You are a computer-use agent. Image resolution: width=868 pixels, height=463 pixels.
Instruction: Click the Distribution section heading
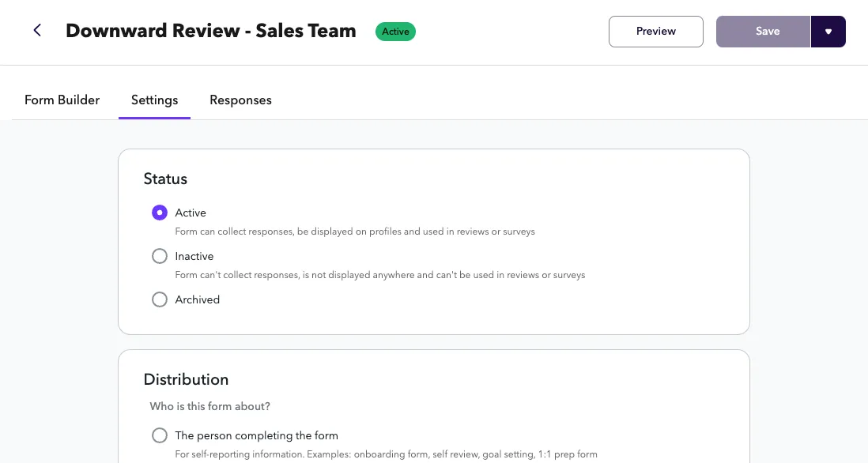(186, 379)
